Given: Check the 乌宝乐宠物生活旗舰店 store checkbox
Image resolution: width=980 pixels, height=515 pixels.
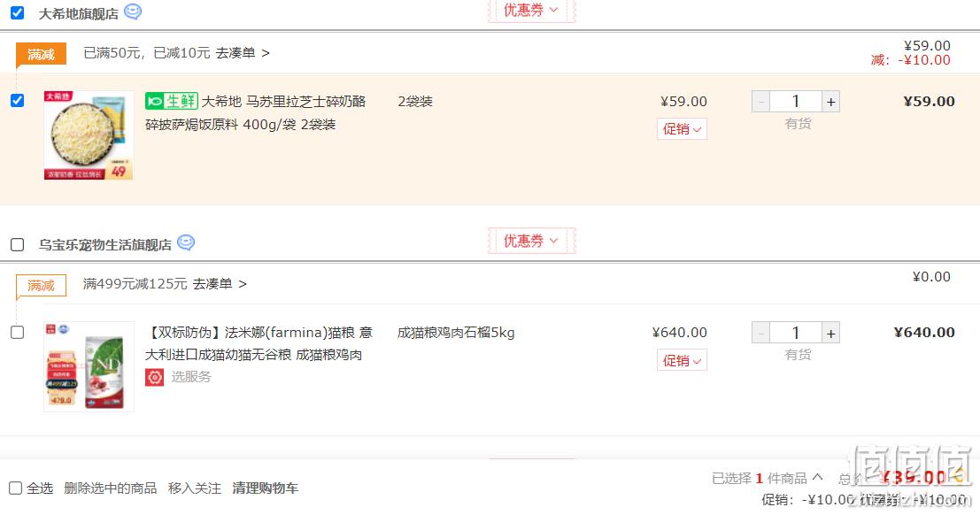Looking at the screenshot, I should coord(18,244).
